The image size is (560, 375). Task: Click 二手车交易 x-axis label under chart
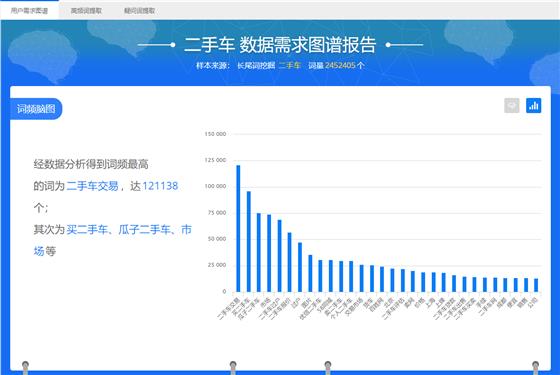point(229,308)
